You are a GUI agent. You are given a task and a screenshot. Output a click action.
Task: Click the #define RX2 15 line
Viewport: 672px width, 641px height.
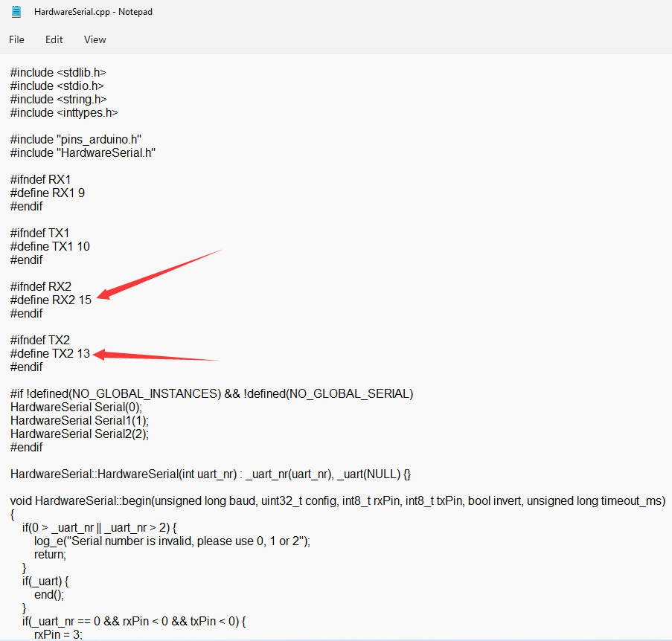pos(51,300)
